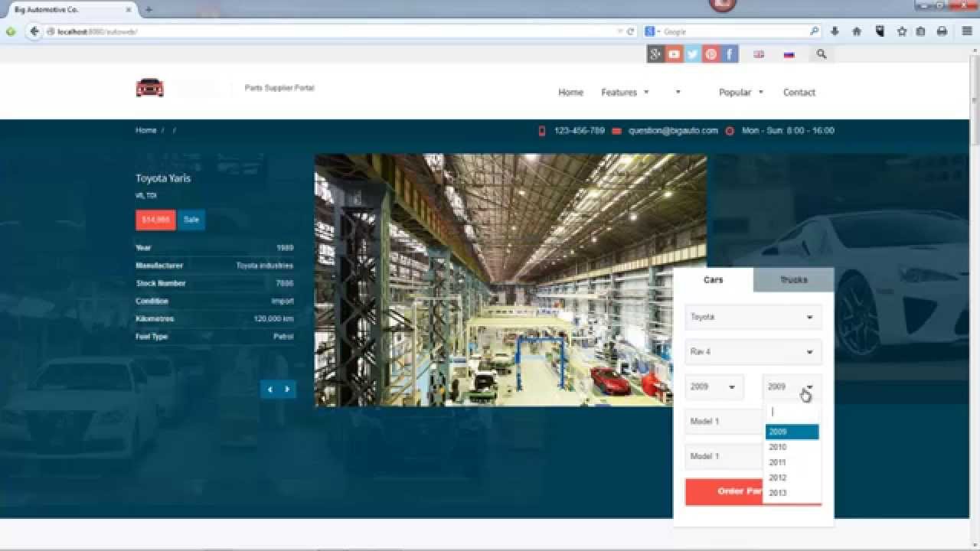Open the Pinterest social icon
The height and width of the screenshot is (551, 980).
pyautogui.click(x=711, y=54)
